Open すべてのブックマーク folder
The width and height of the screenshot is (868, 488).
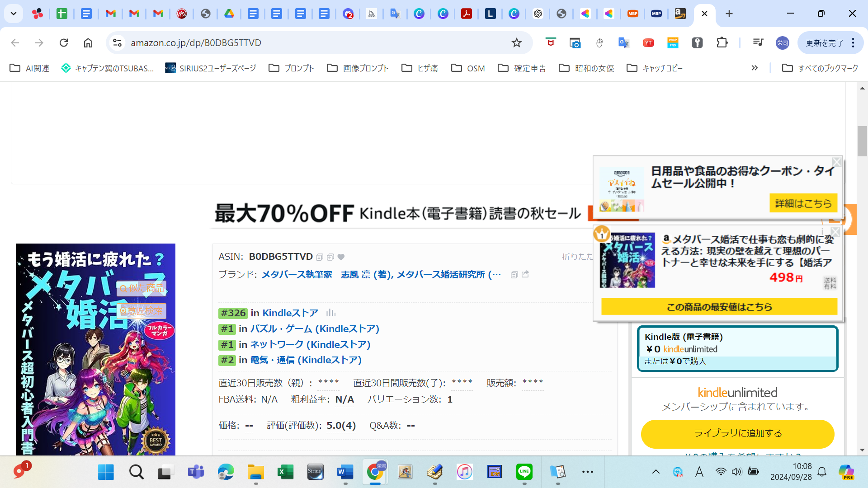(x=820, y=68)
